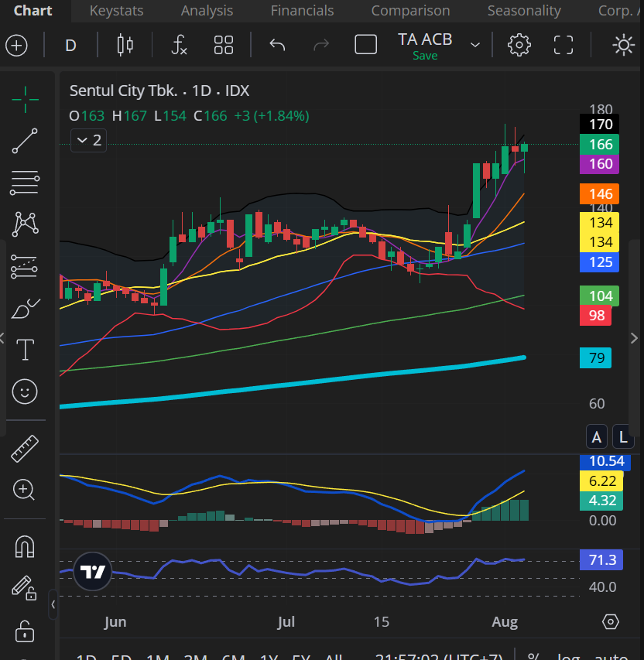The width and height of the screenshot is (644, 660).
Task: Switch to the Chart tab
Action: [x=33, y=11]
